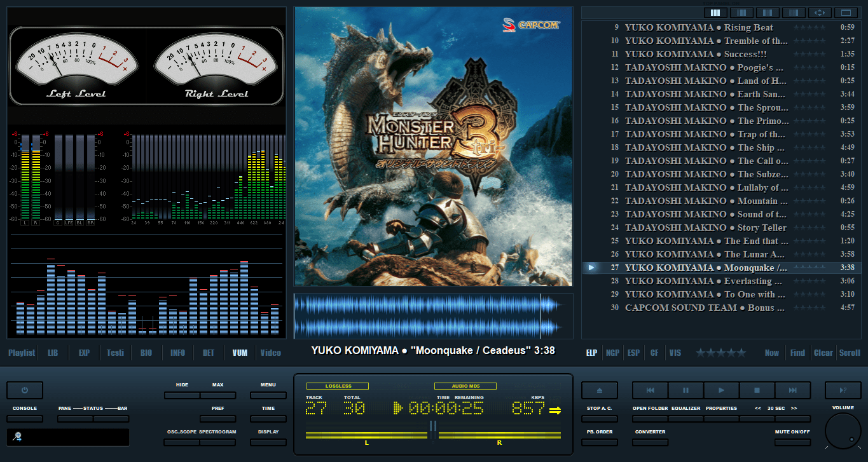Stop playback
This screenshot has width=868, height=462.
pyautogui.click(x=757, y=390)
